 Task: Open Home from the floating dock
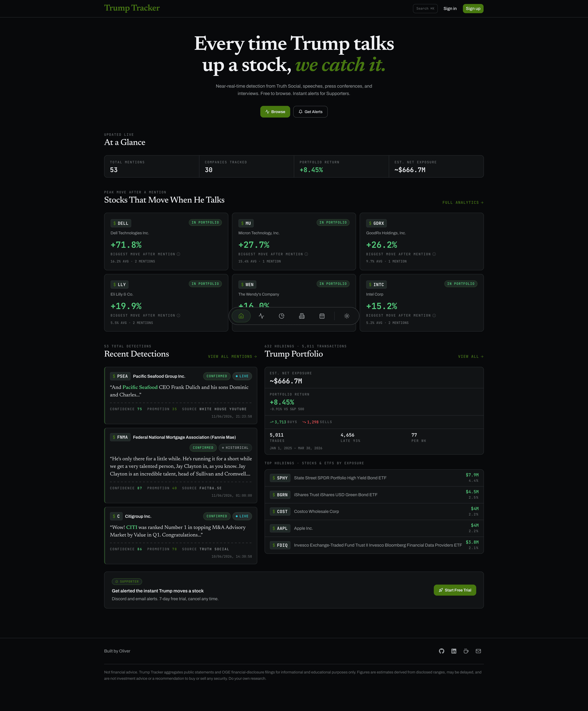[x=241, y=316]
